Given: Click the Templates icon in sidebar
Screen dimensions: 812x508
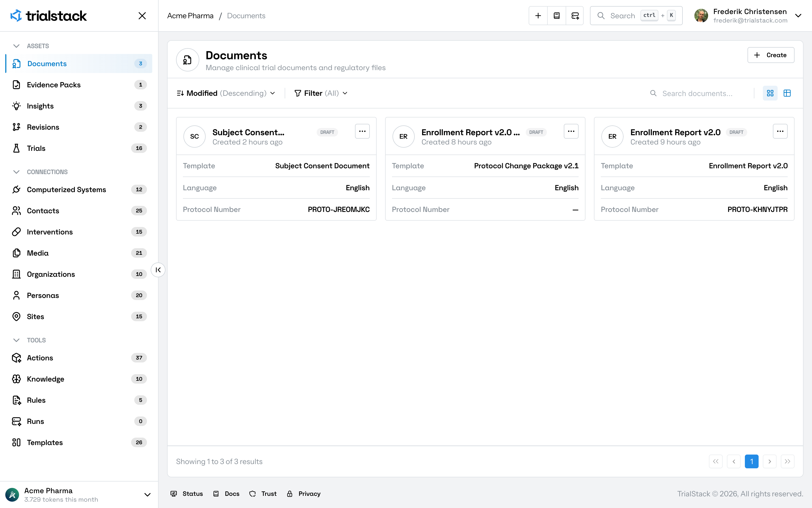Looking at the screenshot, I should (x=16, y=442).
